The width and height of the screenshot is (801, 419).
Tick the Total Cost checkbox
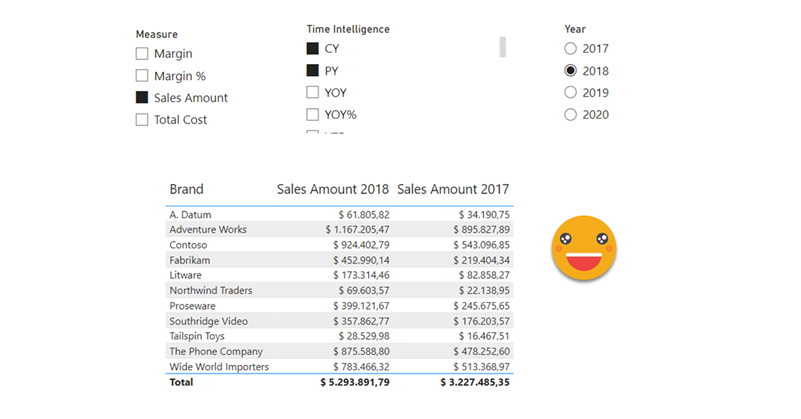[x=142, y=120]
